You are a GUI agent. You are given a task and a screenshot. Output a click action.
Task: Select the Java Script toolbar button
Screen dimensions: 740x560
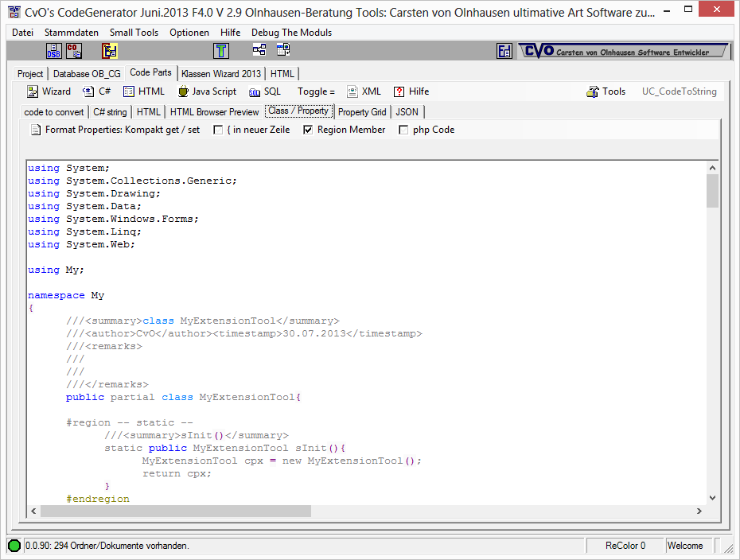[x=208, y=91]
